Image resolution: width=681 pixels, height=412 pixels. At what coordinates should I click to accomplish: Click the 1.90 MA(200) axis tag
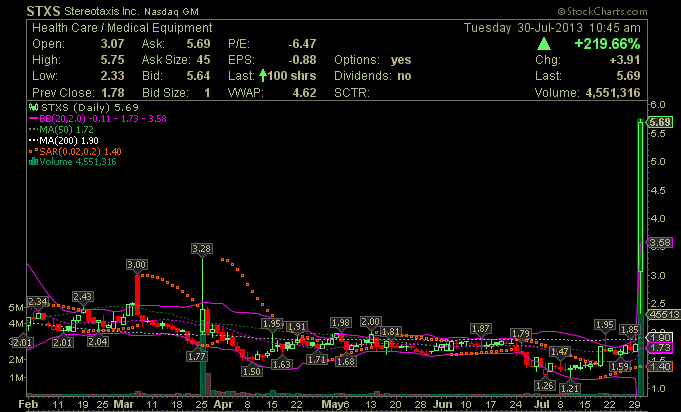(660, 337)
